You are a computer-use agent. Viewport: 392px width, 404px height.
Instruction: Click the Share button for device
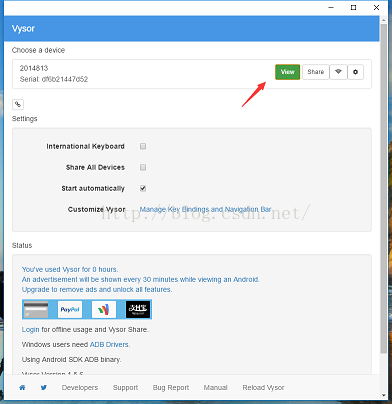(316, 72)
